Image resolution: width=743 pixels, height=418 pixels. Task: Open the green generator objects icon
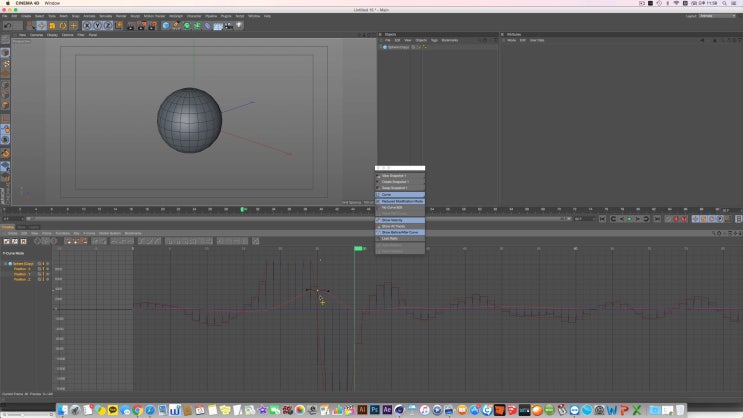coord(187,26)
